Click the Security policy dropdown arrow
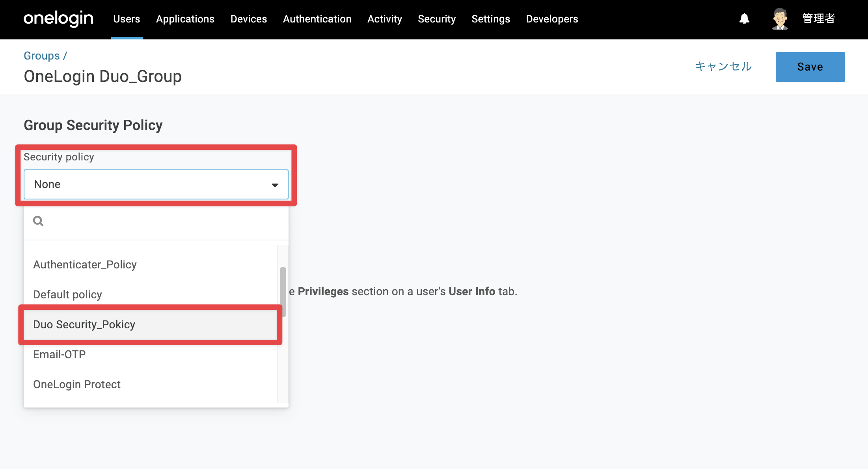Screen dimensions: 868x469 pos(275,185)
